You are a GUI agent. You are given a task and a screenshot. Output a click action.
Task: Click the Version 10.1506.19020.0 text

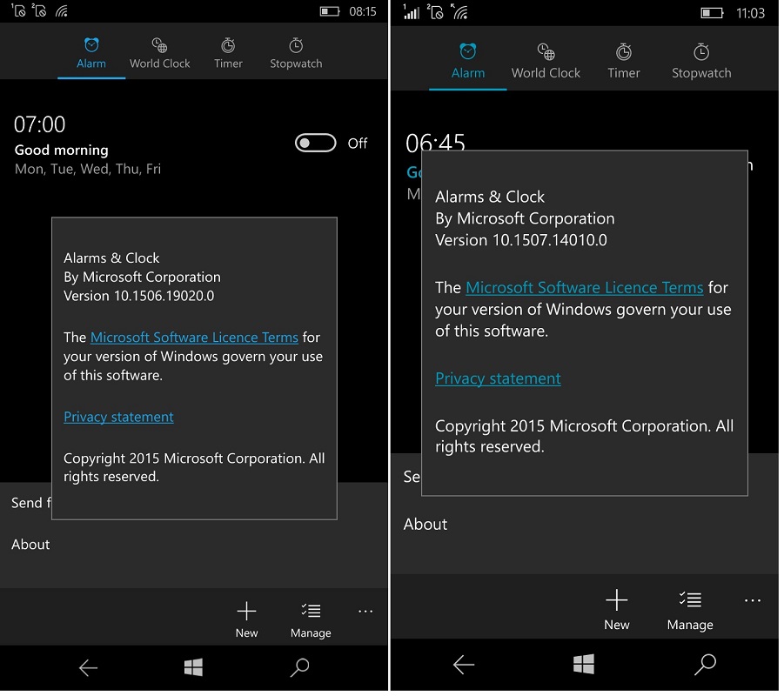tap(139, 296)
